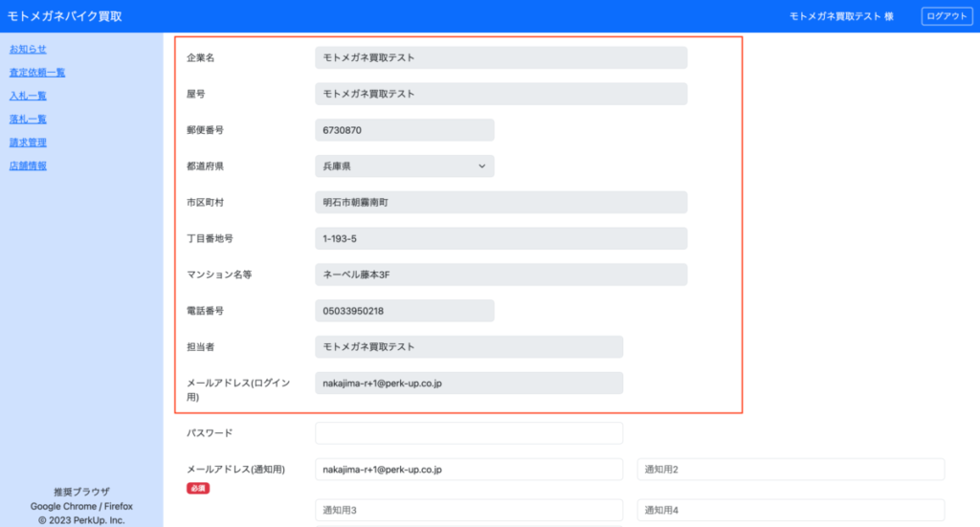This screenshot has height=527, width=980.
Task: Click the パスワード input field
Action: pos(469,433)
